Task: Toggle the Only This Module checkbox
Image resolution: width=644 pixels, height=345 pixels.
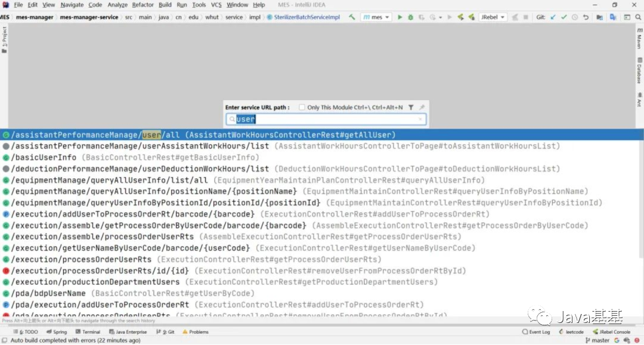Action: [x=302, y=107]
